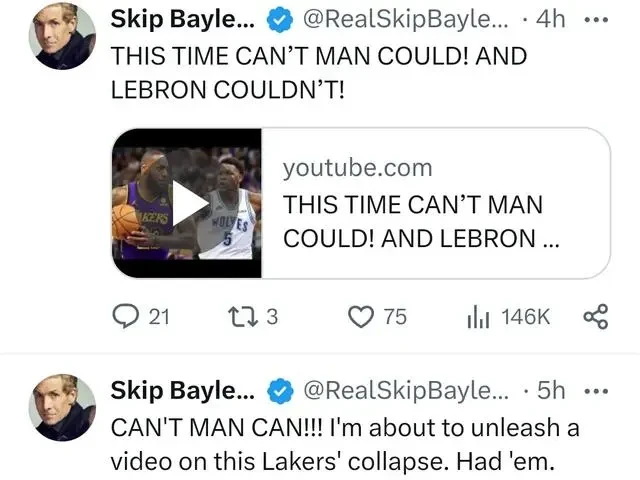Like the tweet with 75 likes

pos(361,317)
